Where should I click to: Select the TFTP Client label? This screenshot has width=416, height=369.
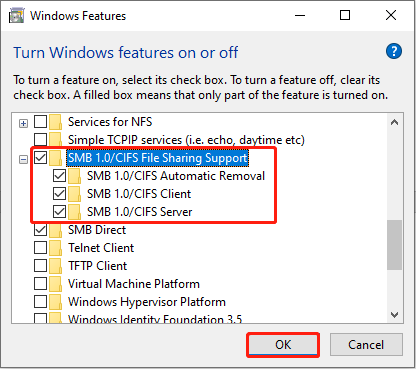point(98,266)
